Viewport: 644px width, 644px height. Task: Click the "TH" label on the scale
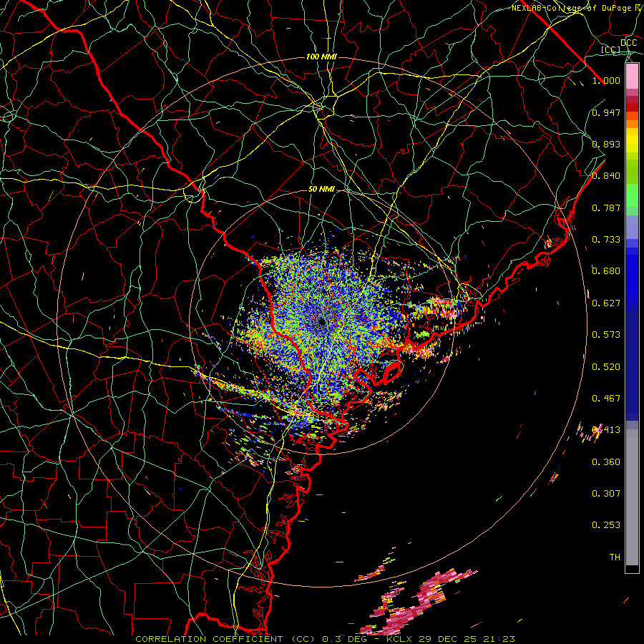pos(615,557)
